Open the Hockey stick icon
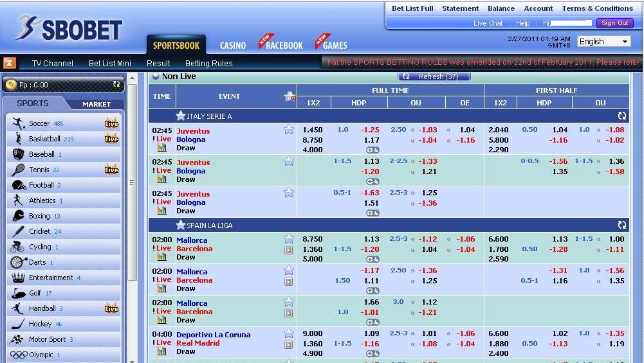This screenshot has height=363, width=644. click(18, 324)
